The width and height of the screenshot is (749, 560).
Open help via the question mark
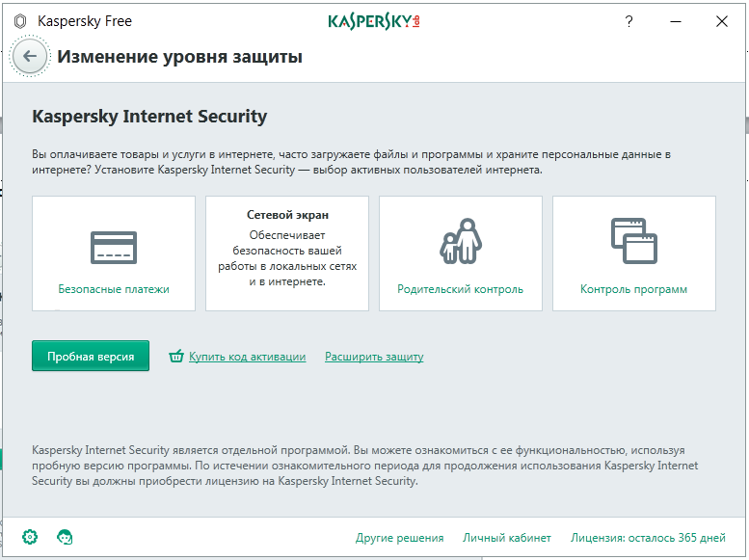point(629,20)
